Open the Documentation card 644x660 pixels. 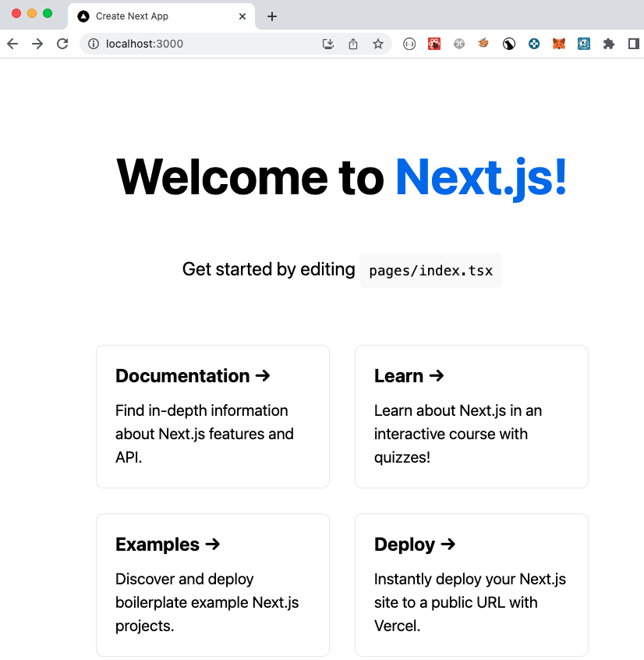tap(213, 417)
